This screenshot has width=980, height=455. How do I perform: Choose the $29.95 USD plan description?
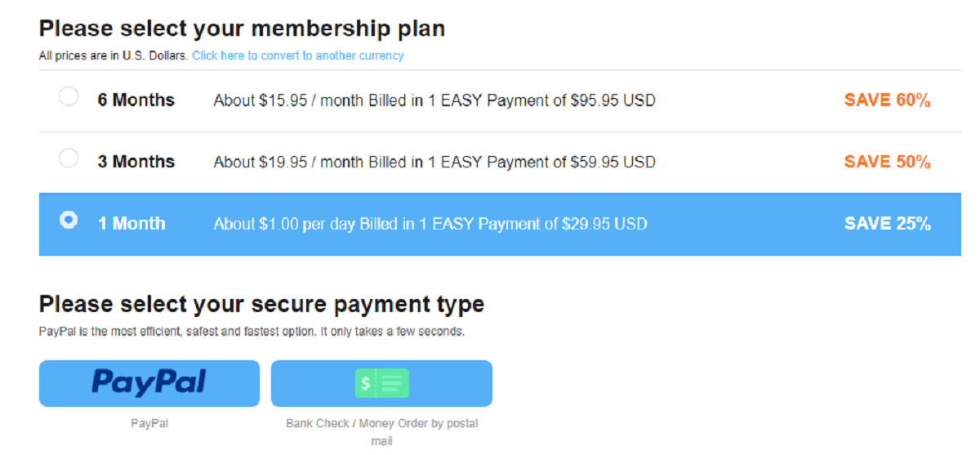(x=430, y=224)
